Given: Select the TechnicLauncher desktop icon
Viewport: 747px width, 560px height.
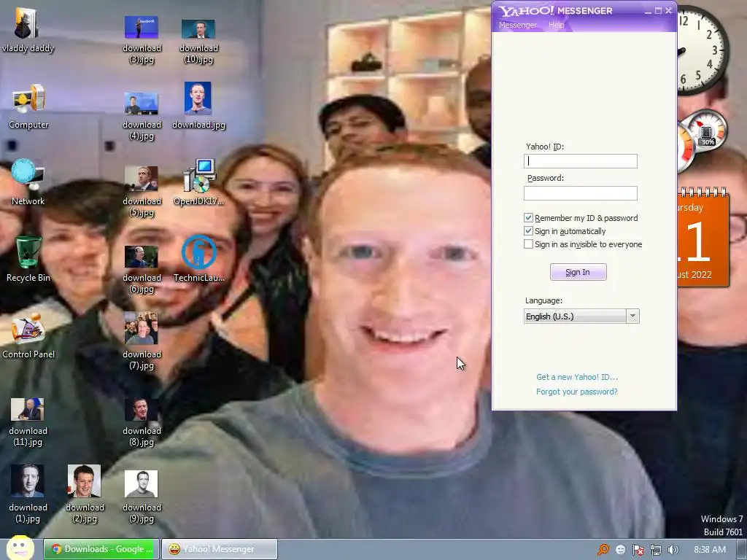Looking at the screenshot, I should 198,260.
